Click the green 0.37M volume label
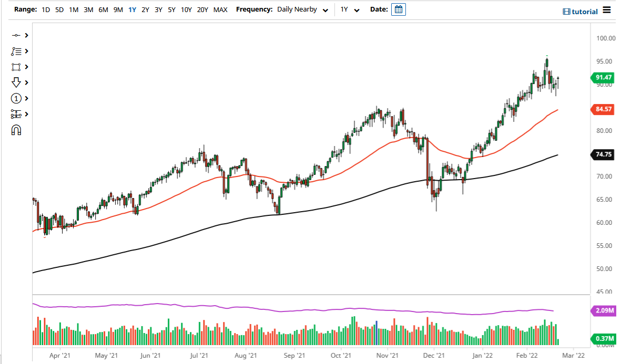Image resolution: width=621 pixels, height=364 pixels. (x=603, y=338)
